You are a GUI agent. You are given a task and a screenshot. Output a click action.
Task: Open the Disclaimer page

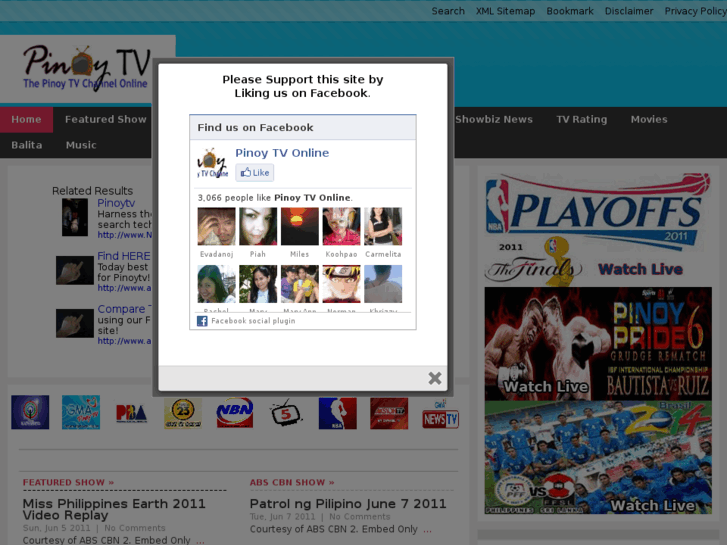629,11
